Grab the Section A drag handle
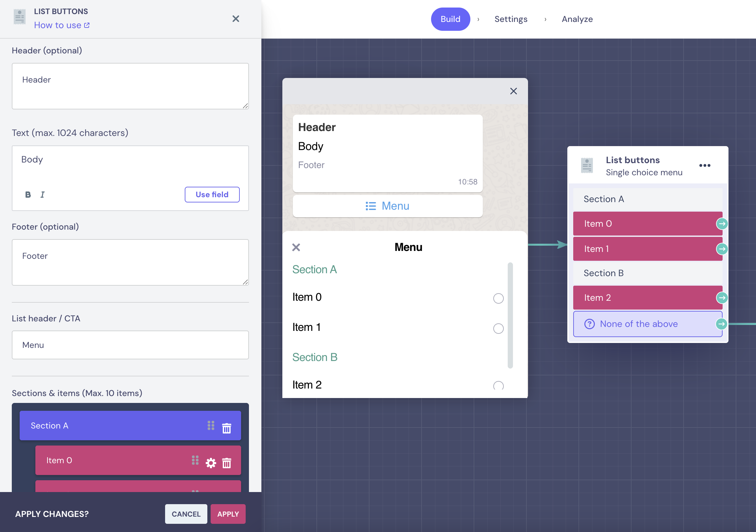The image size is (756, 532). click(211, 425)
